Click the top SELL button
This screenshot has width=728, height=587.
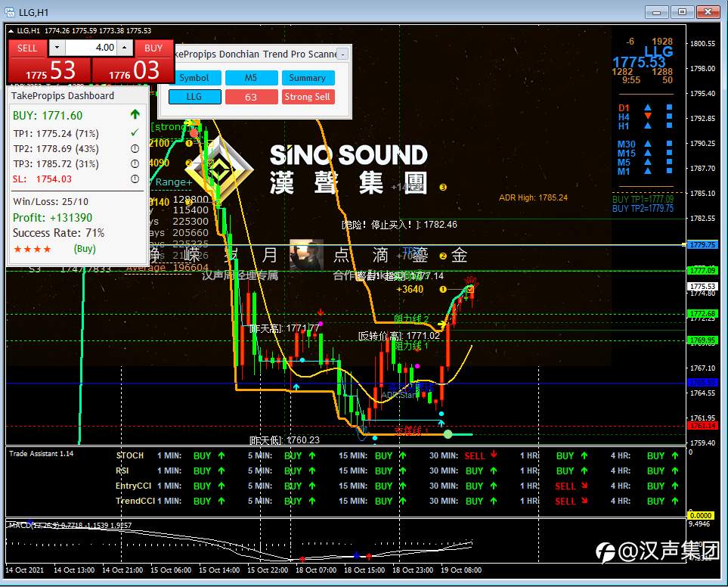tap(27, 48)
